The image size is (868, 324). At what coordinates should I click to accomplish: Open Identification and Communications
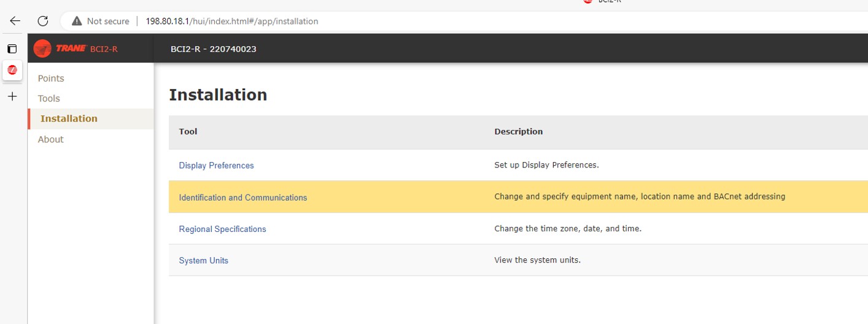point(242,198)
